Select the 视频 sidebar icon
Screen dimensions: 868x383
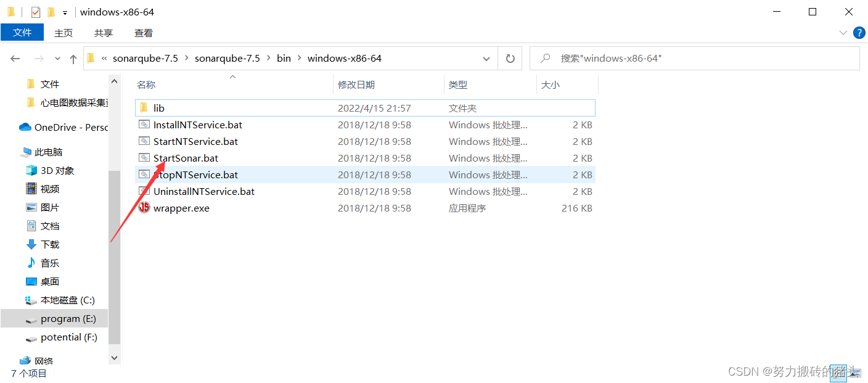pos(31,189)
